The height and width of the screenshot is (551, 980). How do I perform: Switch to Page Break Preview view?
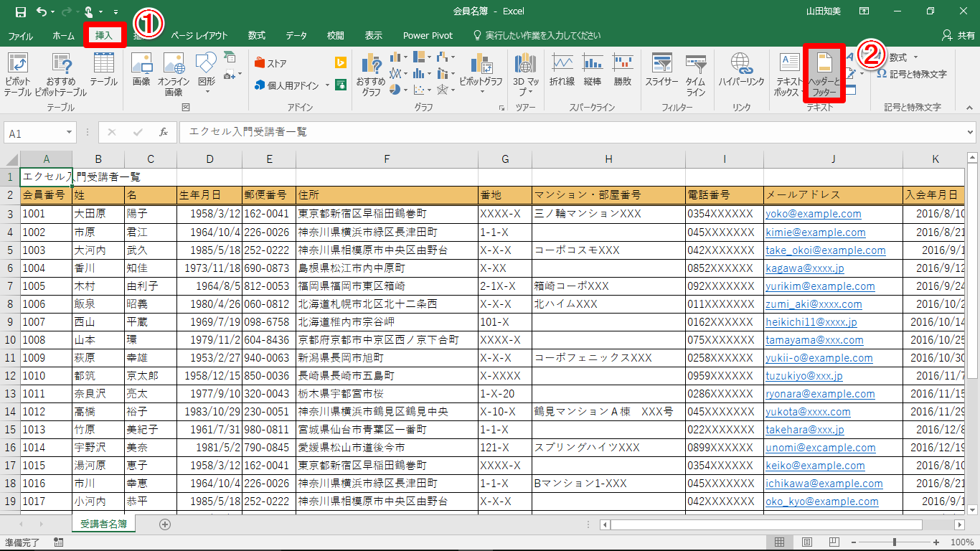coord(834,542)
